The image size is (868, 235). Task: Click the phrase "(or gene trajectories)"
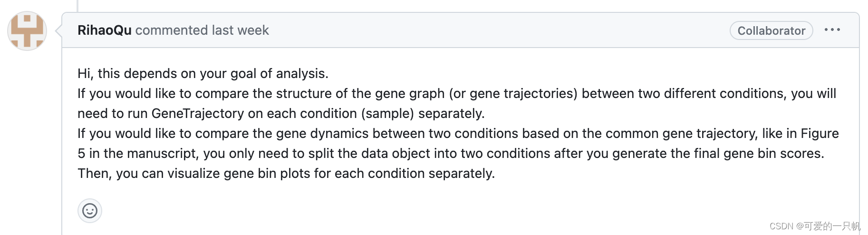click(513, 94)
